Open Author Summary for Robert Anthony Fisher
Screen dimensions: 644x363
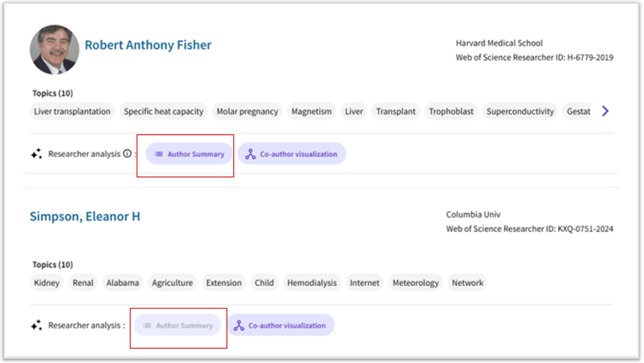(x=189, y=154)
